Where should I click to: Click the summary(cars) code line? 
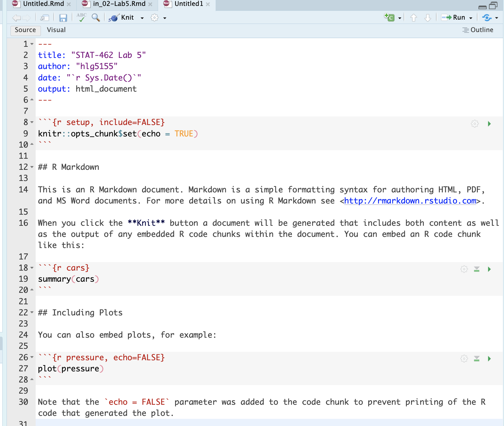[68, 279]
